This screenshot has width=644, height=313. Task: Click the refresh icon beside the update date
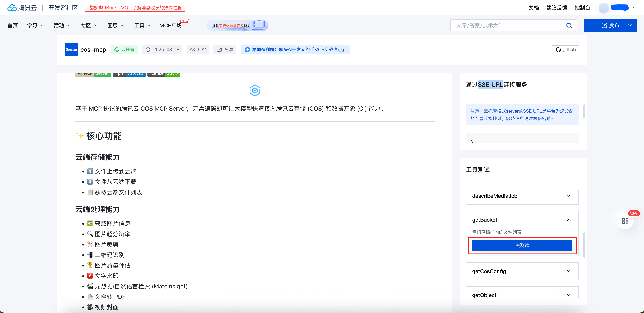[x=148, y=50]
